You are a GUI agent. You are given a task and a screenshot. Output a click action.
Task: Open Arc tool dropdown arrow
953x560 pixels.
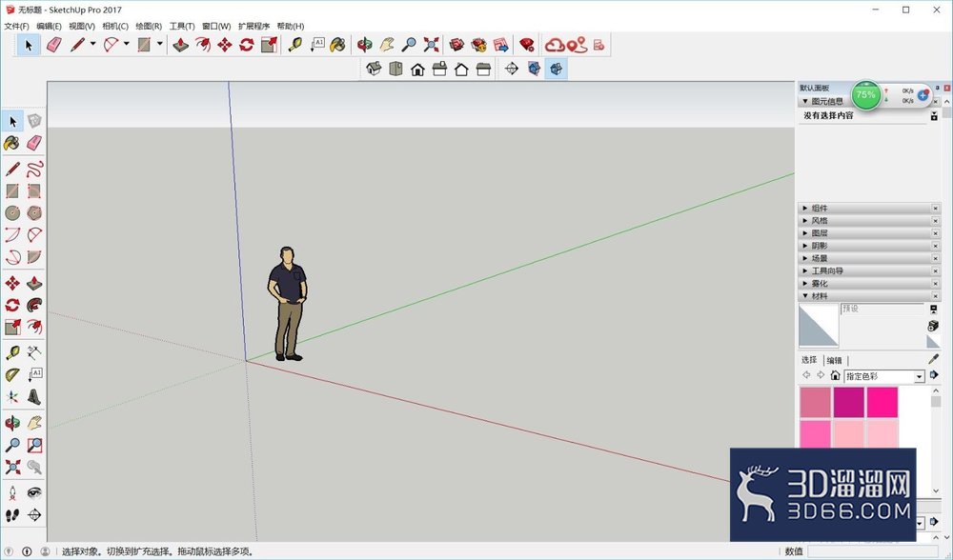(127, 44)
